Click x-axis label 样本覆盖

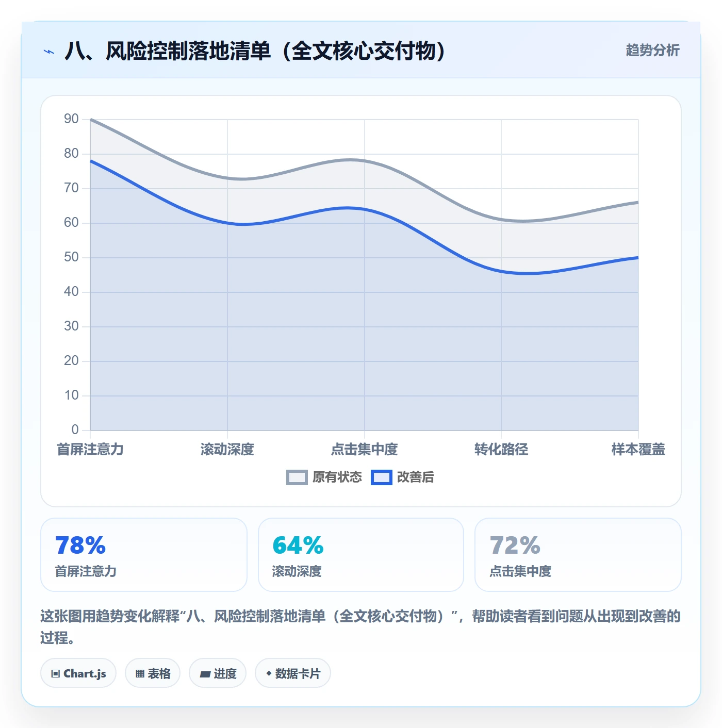click(x=638, y=450)
